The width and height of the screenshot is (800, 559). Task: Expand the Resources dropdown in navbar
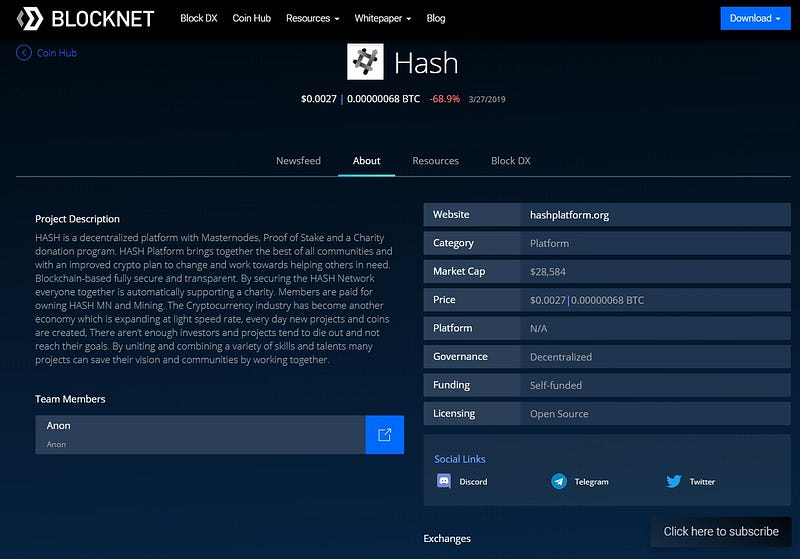click(312, 18)
